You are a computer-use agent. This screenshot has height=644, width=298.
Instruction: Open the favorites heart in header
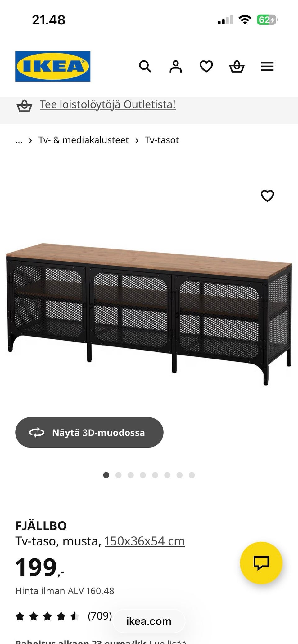(206, 66)
